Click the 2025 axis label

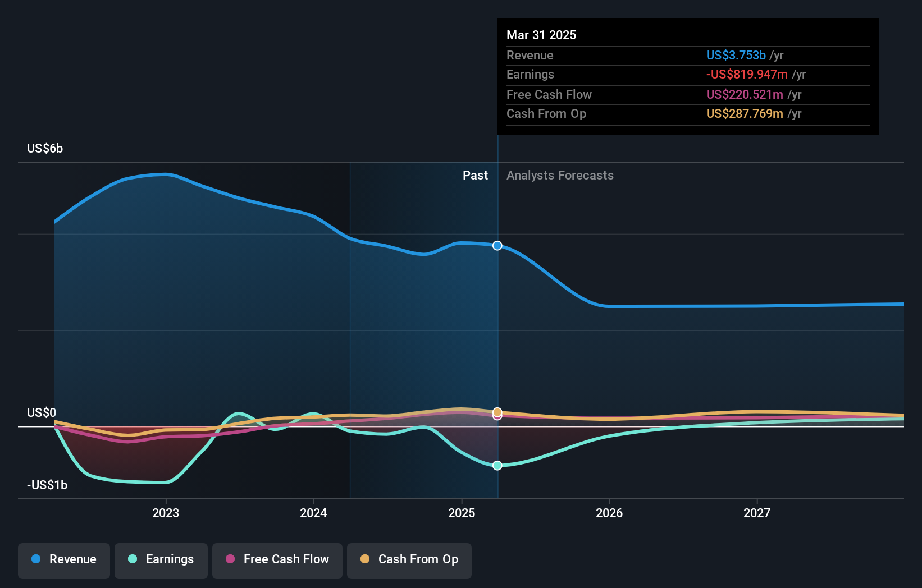coord(462,513)
